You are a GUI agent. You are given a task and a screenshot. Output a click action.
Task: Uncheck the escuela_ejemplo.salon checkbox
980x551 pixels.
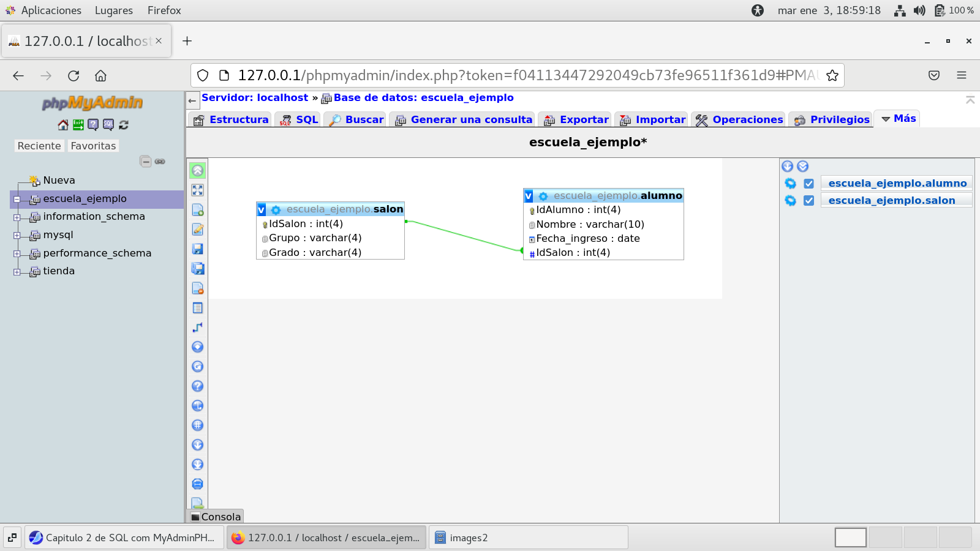click(x=809, y=201)
